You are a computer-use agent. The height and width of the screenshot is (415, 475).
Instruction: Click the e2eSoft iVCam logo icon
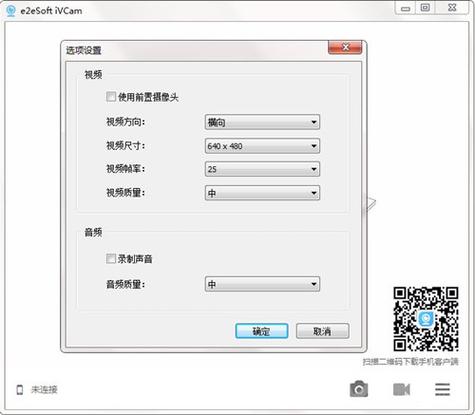click(11, 10)
